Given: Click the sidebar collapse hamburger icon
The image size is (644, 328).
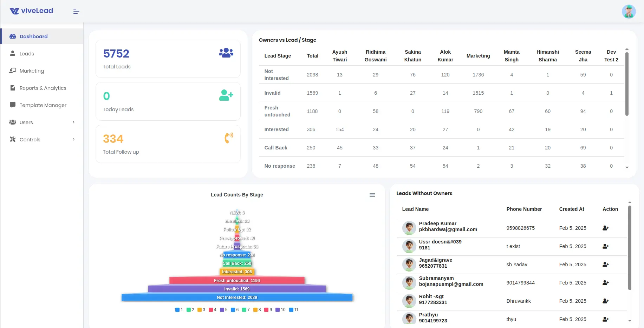Looking at the screenshot, I should 76,11.
